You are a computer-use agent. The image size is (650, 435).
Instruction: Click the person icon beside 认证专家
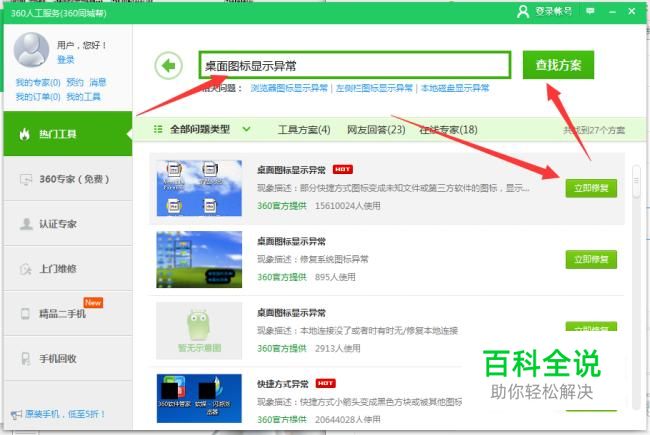click(26, 224)
